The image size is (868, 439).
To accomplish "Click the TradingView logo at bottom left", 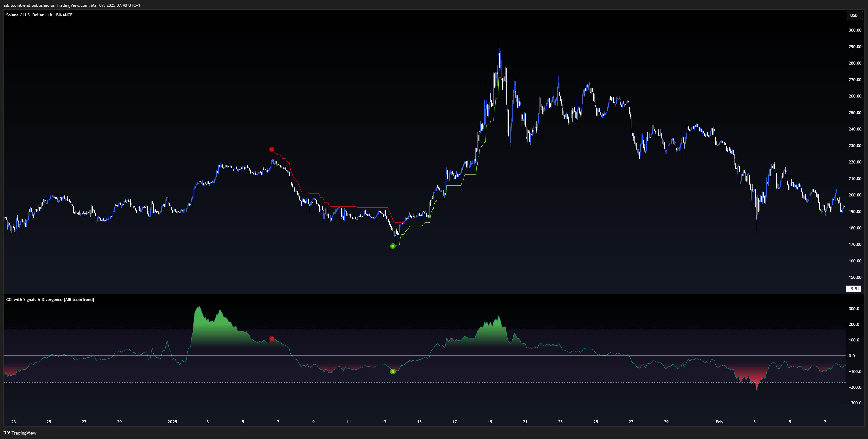I will (20, 433).
